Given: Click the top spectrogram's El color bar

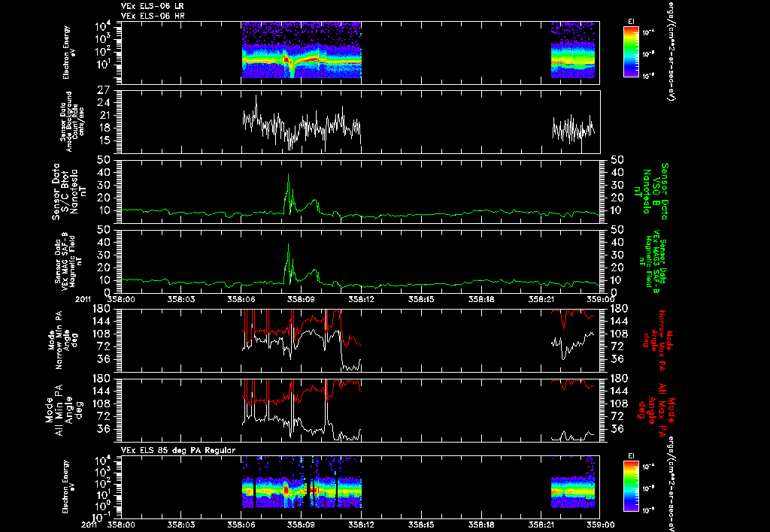Looking at the screenshot, I should 631,52.
